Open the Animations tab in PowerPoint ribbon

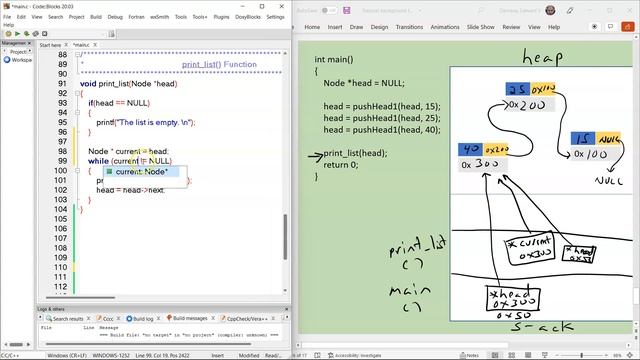445,27
